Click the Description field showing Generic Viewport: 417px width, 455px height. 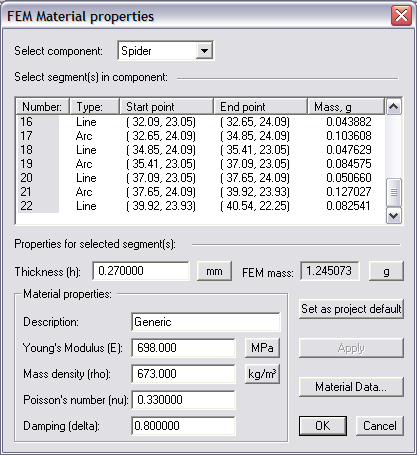click(x=206, y=322)
